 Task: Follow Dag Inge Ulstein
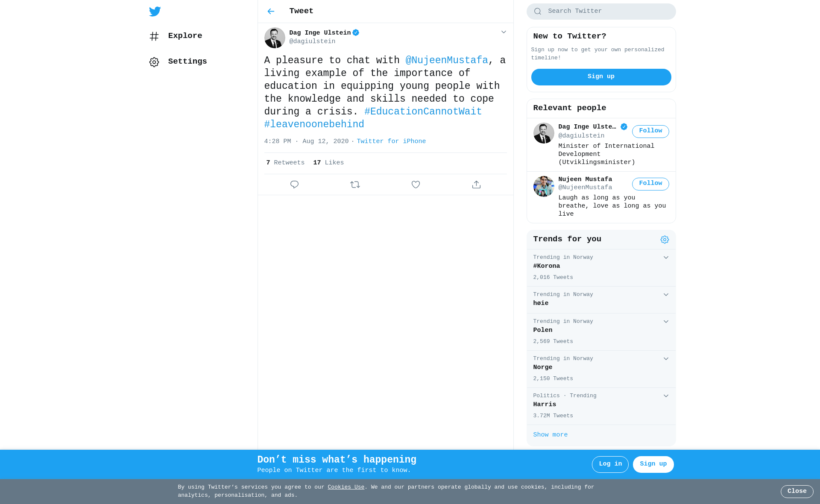pyautogui.click(x=650, y=132)
